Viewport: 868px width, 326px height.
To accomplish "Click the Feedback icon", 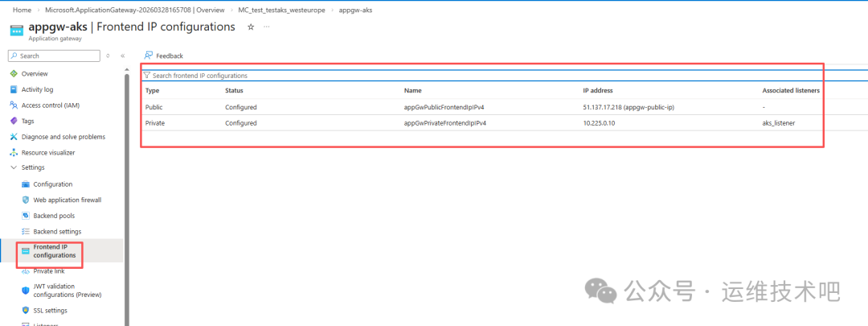I will tap(149, 56).
